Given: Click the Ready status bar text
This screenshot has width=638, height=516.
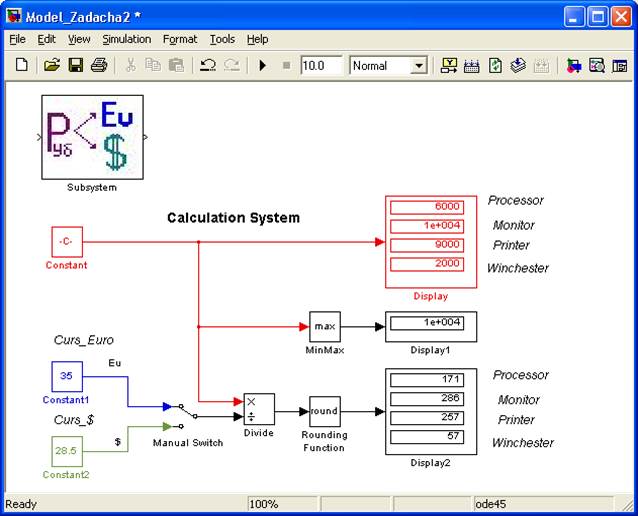Looking at the screenshot, I should [x=21, y=504].
